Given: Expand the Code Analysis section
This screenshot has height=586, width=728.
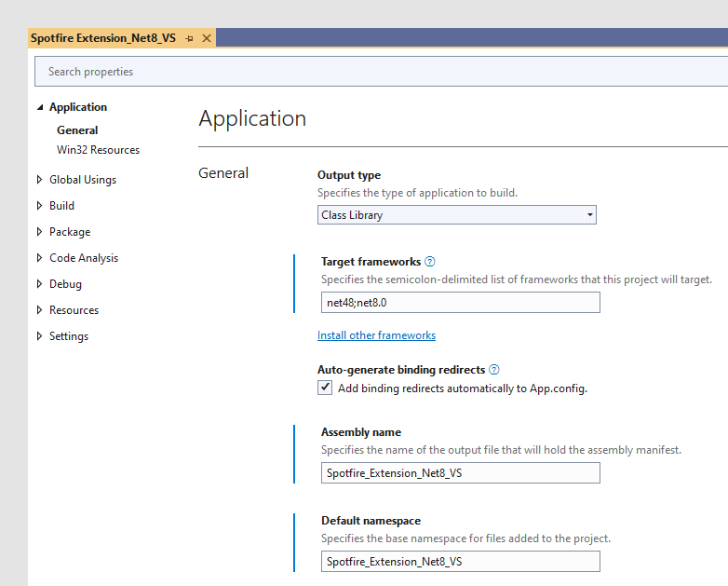Looking at the screenshot, I should click(39, 258).
